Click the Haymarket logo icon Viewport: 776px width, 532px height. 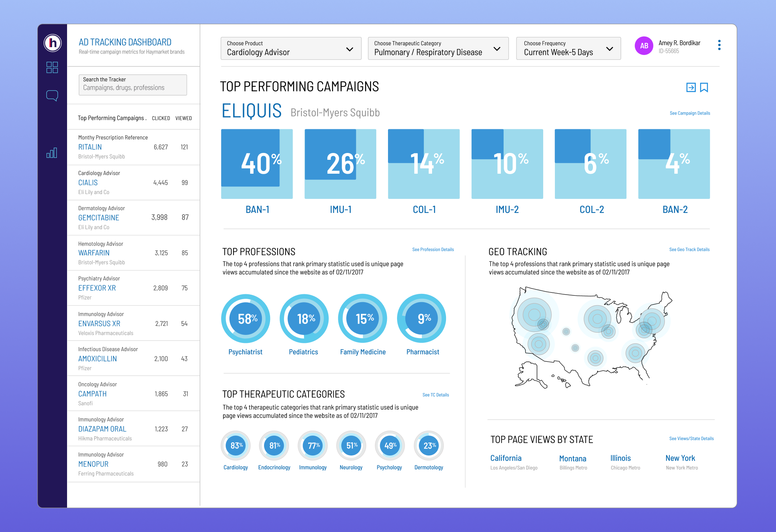click(x=52, y=43)
